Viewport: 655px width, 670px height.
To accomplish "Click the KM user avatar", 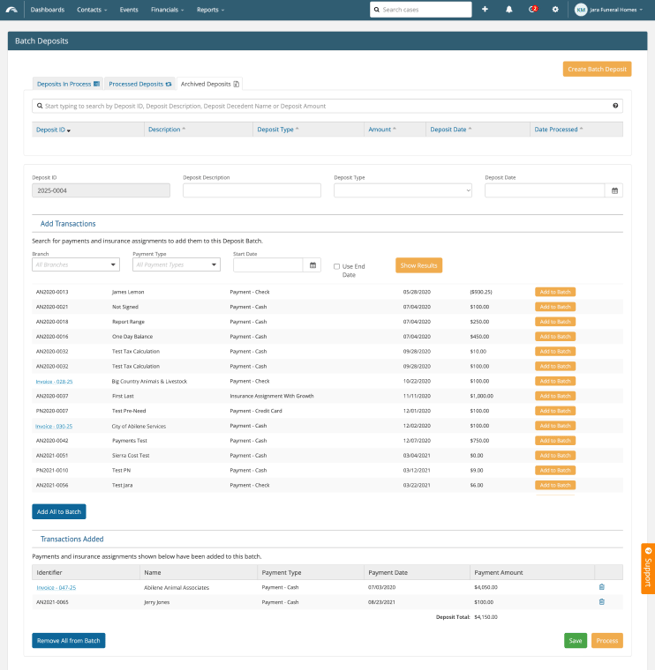I will pyautogui.click(x=581, y=9).
